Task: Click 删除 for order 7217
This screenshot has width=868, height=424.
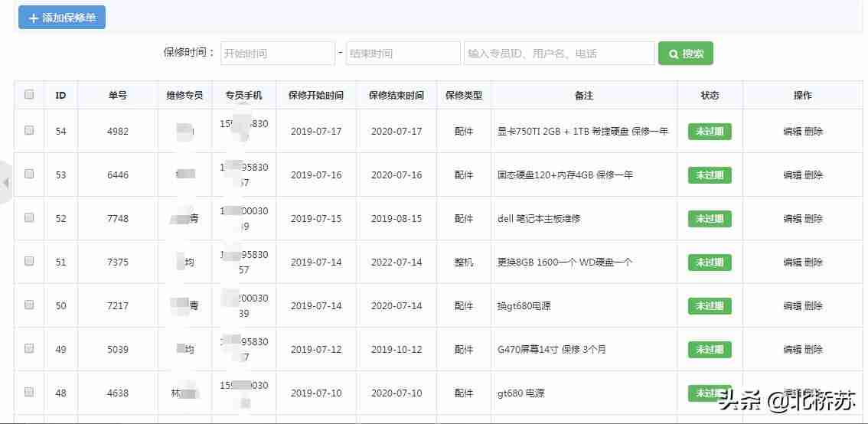Action: pyautogui.click(x=814, y=305)
